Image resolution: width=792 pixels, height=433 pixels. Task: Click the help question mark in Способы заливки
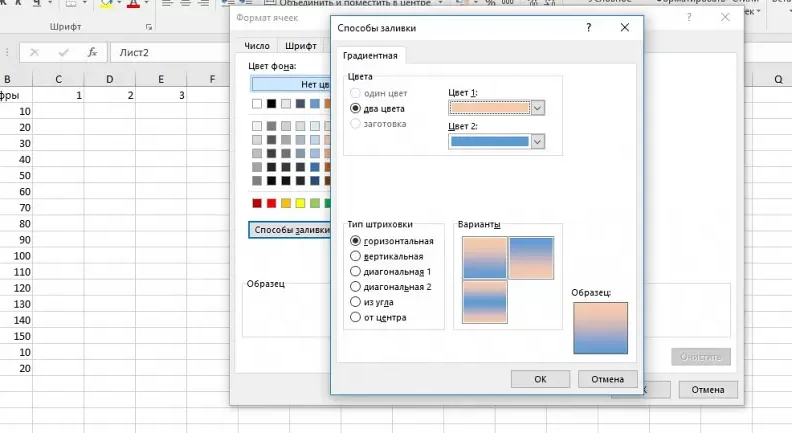(x=587, y=28)
